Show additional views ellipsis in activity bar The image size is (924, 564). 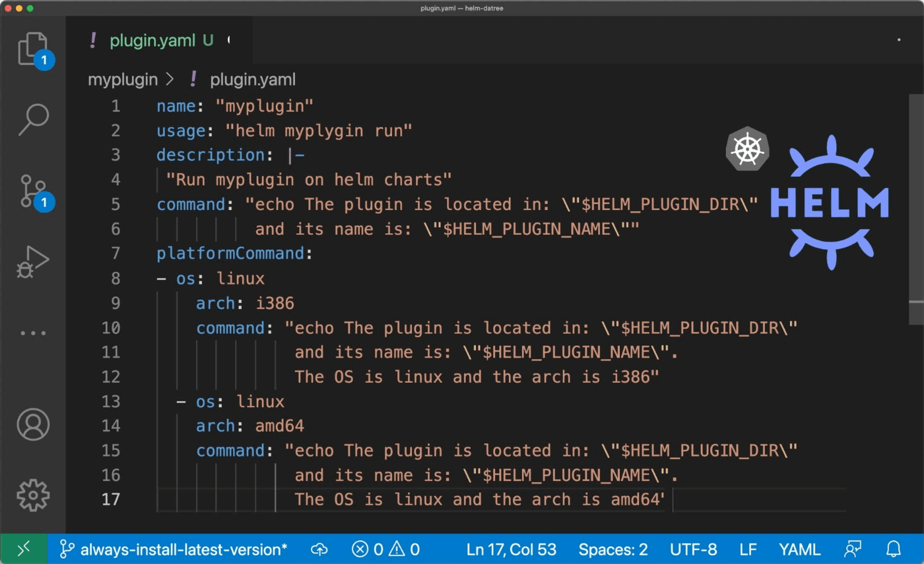pos(33,333)
